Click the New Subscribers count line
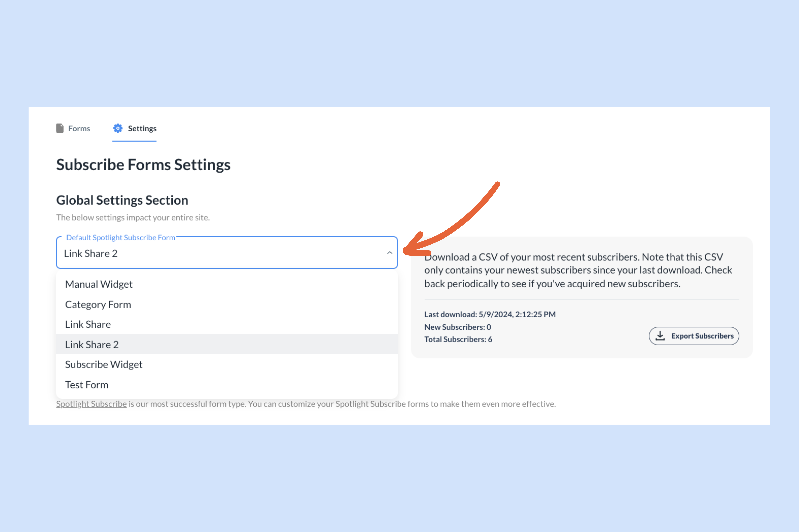Viewport: 799px width, 532px height. (457, 327)
